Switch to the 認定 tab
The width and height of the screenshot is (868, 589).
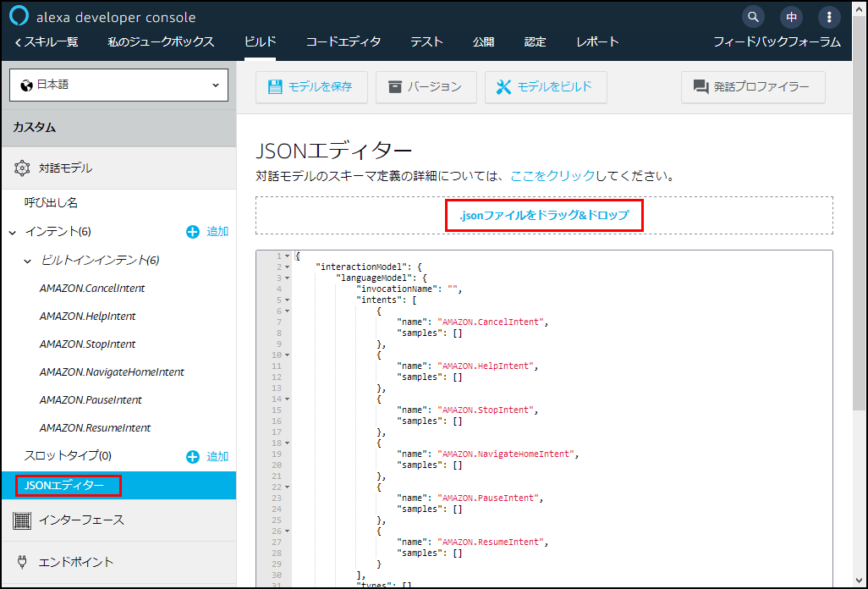535,42
